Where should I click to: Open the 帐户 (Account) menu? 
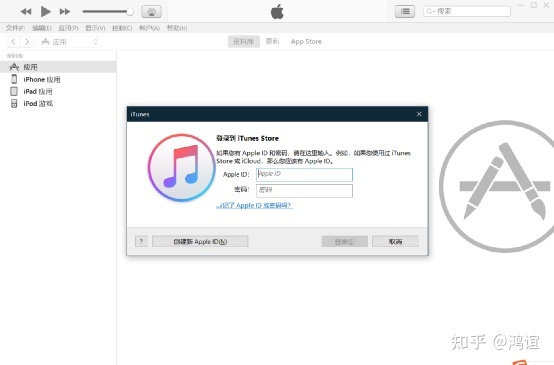point(149,28)
